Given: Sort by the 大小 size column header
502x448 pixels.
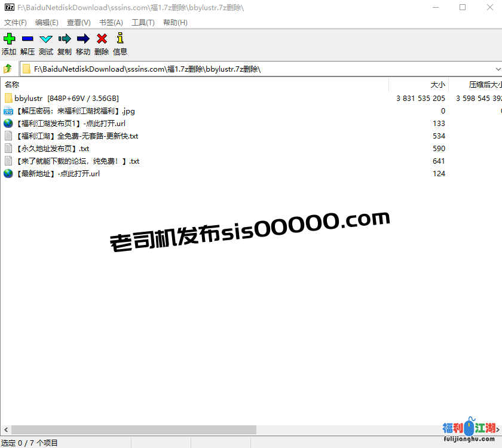Looking at the screenshot, I should (437, 85).
